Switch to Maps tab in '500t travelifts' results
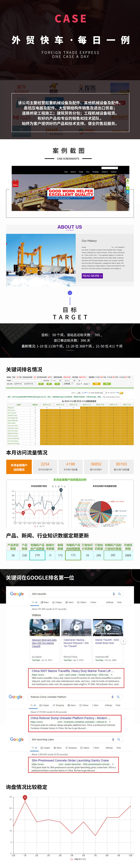This screenshot has height=868, width=140. point(45,602)
